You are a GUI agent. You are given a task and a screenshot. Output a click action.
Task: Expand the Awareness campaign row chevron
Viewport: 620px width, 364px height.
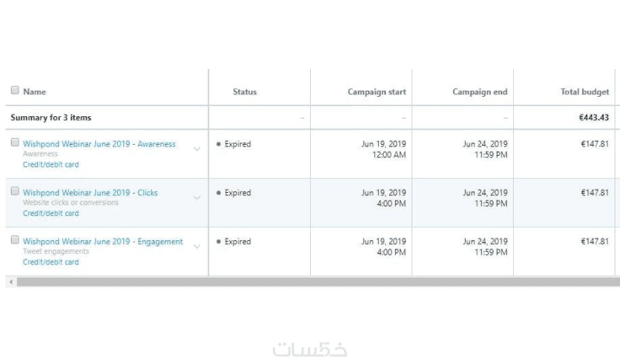tap(197, 149)
